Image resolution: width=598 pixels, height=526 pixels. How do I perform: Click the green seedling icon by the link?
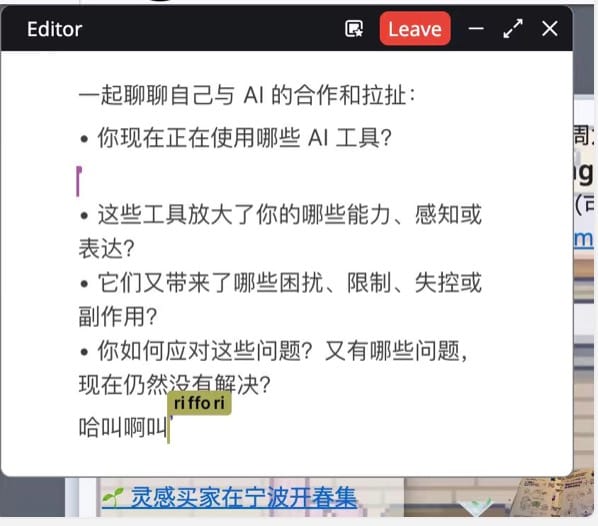pos(113,496)
